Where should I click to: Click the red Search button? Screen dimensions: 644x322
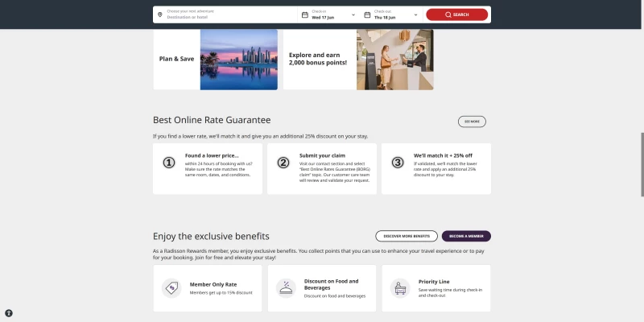click(456, 14)
